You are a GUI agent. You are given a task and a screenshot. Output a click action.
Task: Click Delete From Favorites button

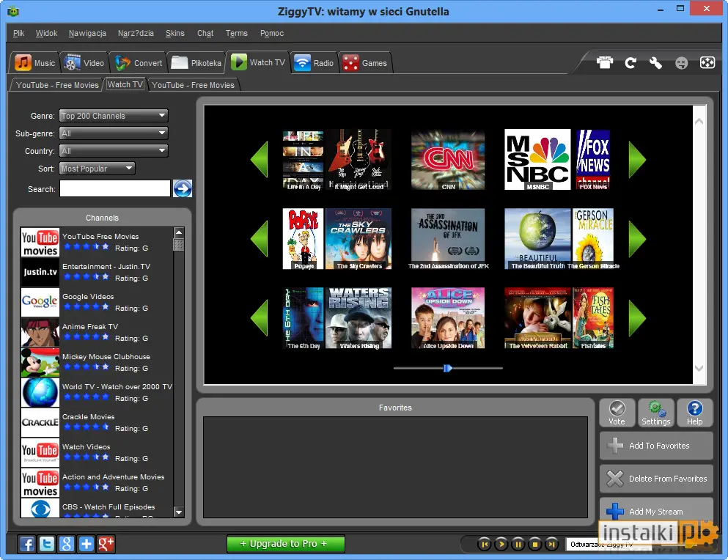(x=656, y=479)
